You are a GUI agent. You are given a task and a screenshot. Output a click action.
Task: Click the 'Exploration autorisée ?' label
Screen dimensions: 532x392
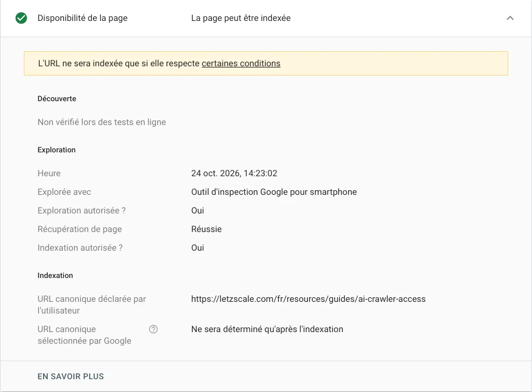pos(81,211)
